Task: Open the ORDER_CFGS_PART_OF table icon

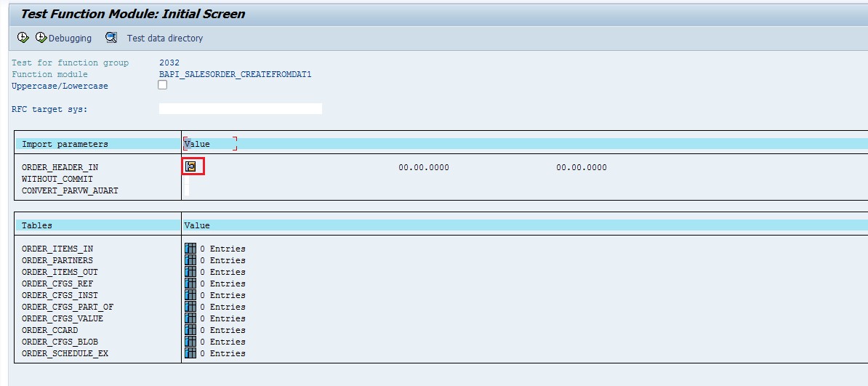Action: click(x=190, y=307)
